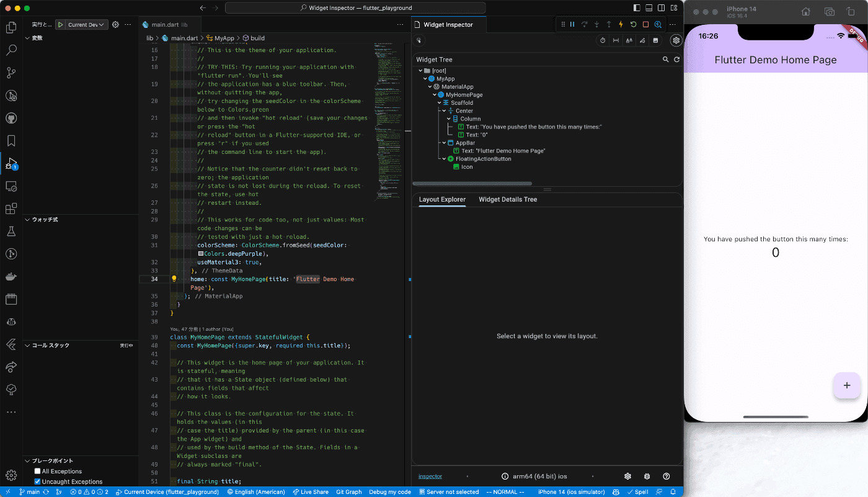Open the Bookmarks view in activity bar
The width and height of the screenshot is (868, 497).
pyautogui.click(x=11, y=141)
